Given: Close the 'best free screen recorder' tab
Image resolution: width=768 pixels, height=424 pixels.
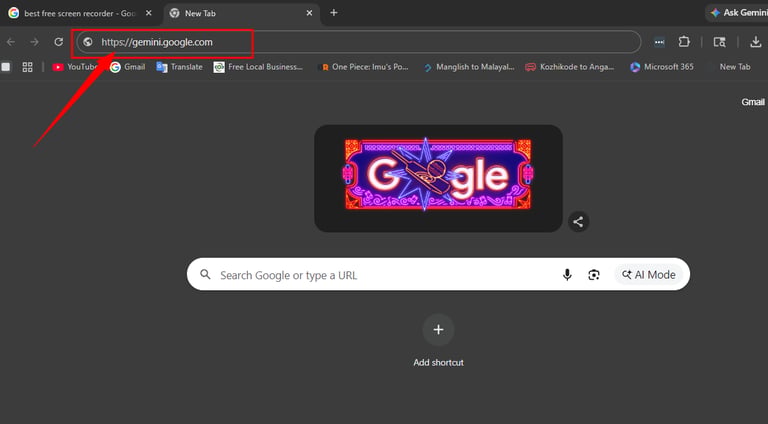Looking at the screenshot, I should [148, 13].
